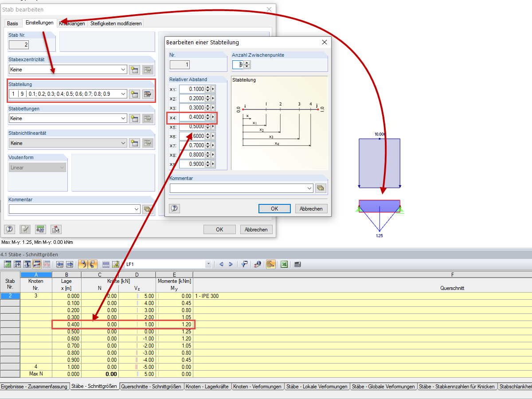Screen dimensions: 532x399
Task: Open Stäbe - Globale Verformungen tab
Action: pos(384,387)
